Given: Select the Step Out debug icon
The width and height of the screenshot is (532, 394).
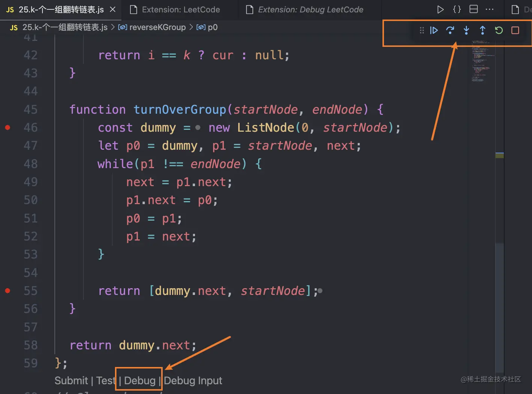Looking at the screenshot, I should [x=482, y=30].
